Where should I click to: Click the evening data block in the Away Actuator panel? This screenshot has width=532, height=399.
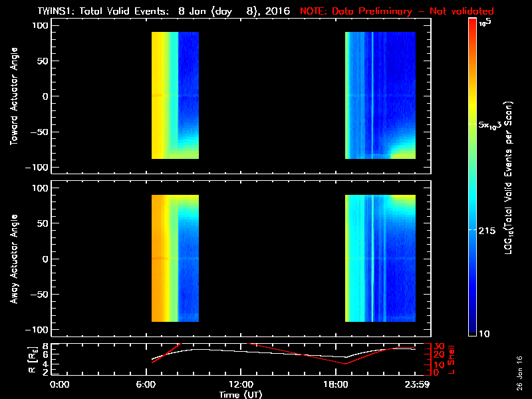click(x=380, y=258)
